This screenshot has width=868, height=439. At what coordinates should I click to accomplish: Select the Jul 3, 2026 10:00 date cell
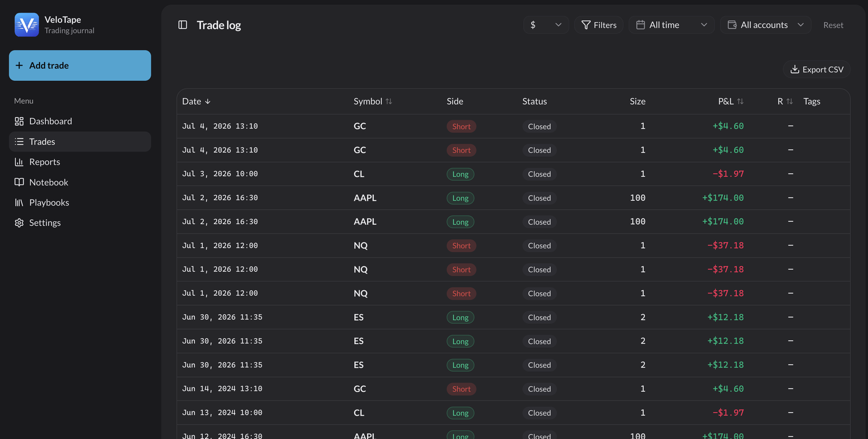[220, 174]
